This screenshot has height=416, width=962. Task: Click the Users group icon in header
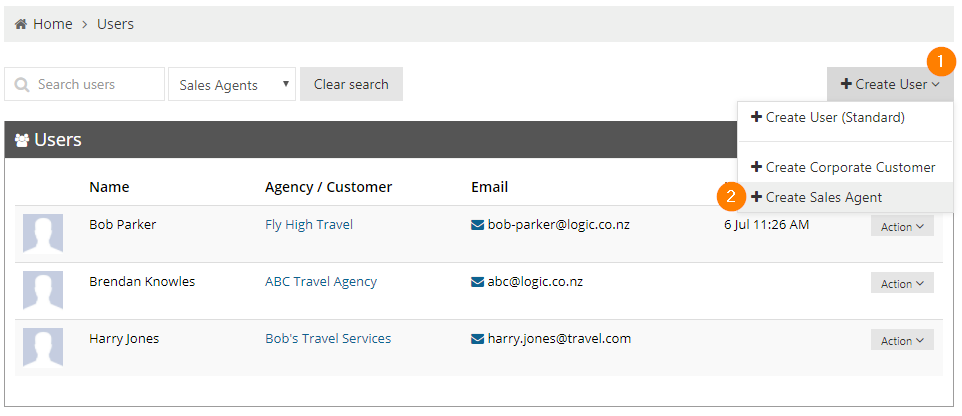click(22, 141)
